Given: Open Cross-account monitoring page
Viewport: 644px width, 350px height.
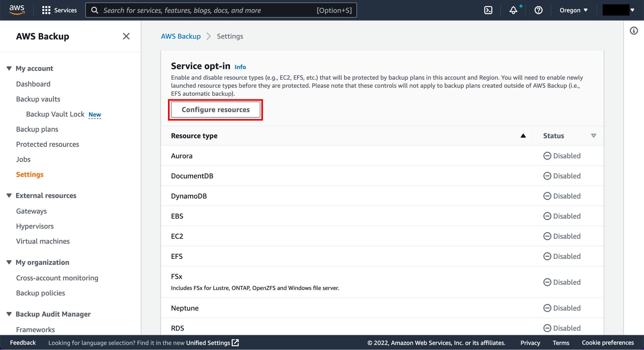Looking at the screenshot, I should 57,278.
